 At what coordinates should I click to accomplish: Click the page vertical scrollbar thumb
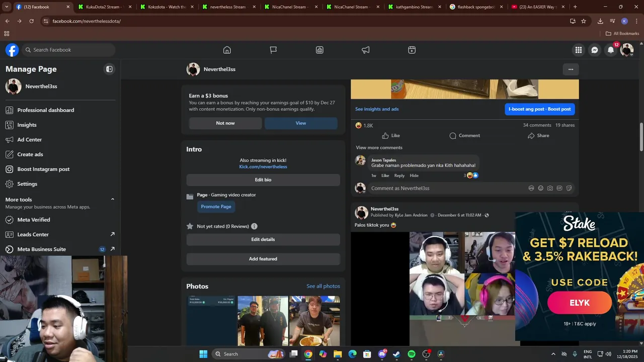[x=641, y=136]
